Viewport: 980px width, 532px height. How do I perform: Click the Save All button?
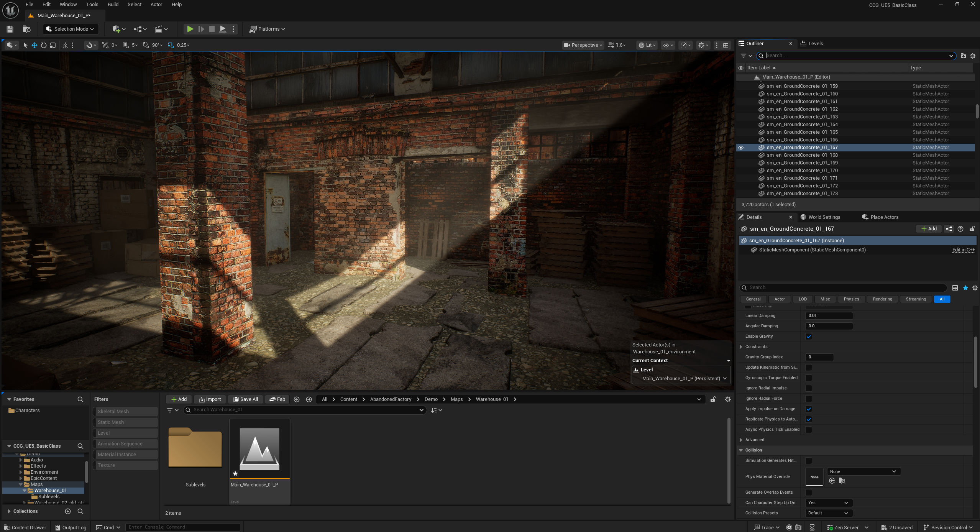pyautogui.click(x=246, y=399)
